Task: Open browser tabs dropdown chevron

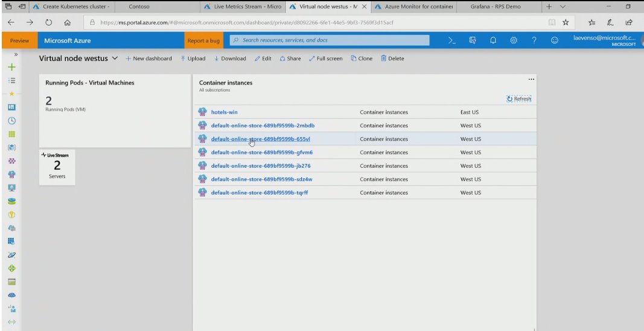Action: (x=563, y=7)
